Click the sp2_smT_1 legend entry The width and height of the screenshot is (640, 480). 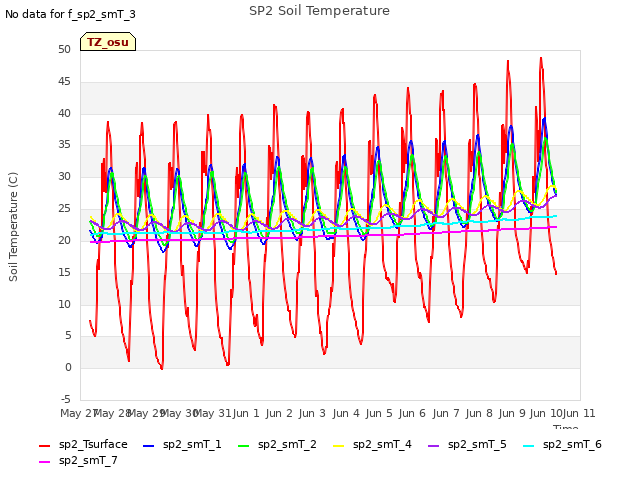182,444
